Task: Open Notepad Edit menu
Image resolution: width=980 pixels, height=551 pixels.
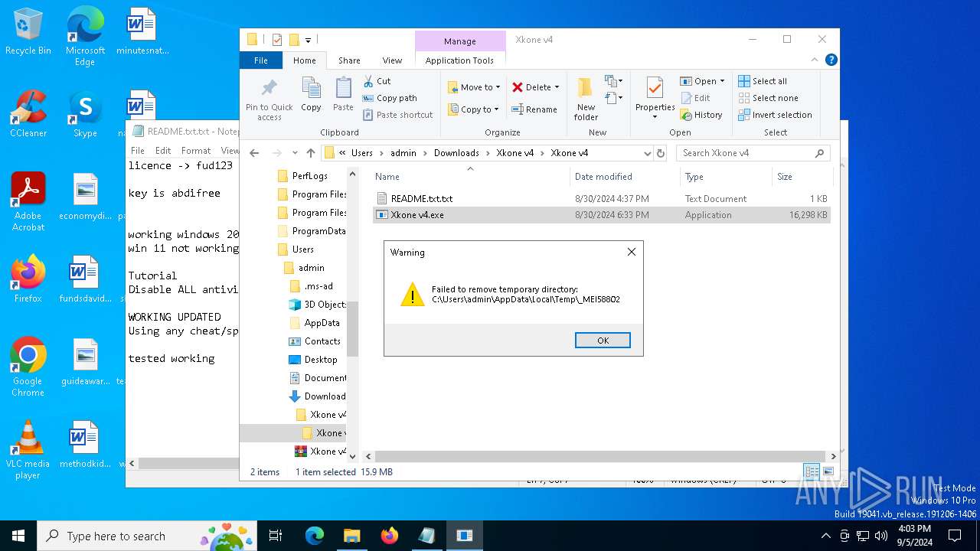Action: click(163, 151)
